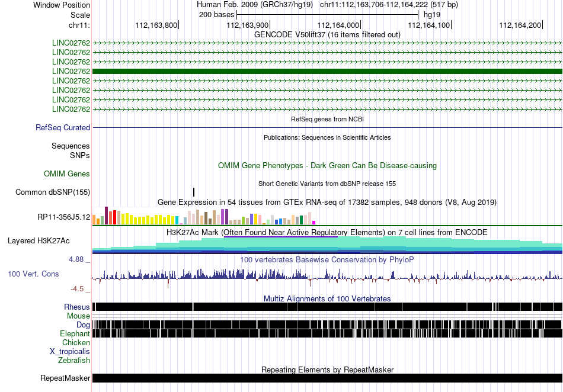Open 'Repeating Elements by RepeatMasker' title
This screenshot has width=563, height=392.
coord(327,369)
